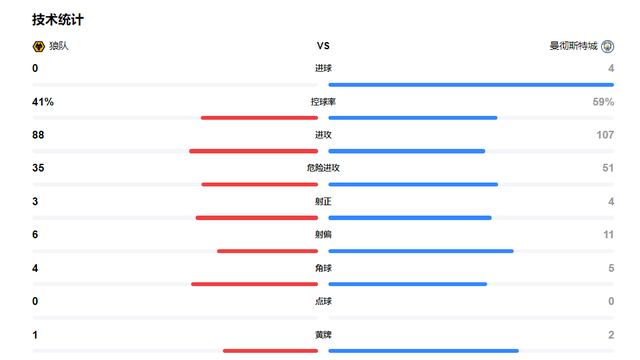The image size is (640, 360).
Task: Click the blue 黄牌 yellow cards bar
Action: [x=424, y=351]
